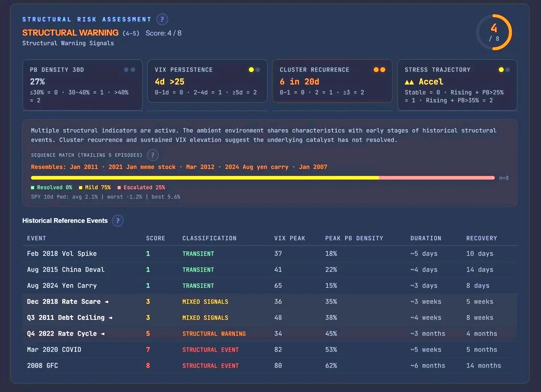The image size is (541, 392).
Task: Click the PB Density 30D indicator dots
Action: pos(130,70)
